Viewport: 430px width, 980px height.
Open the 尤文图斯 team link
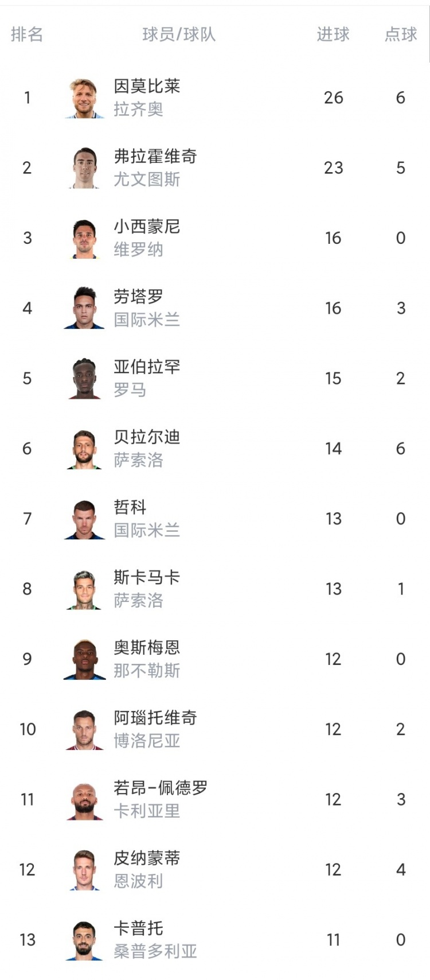coord(147,180)
